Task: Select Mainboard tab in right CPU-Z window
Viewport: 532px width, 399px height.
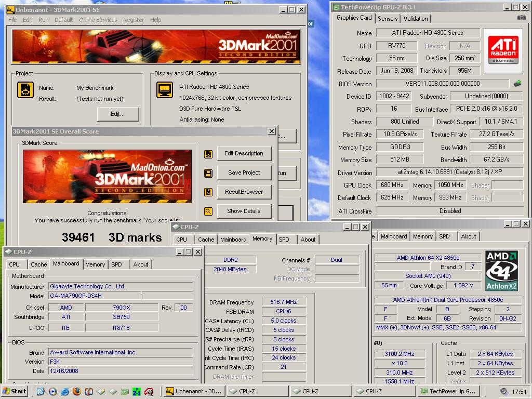Action: point(394,236)
